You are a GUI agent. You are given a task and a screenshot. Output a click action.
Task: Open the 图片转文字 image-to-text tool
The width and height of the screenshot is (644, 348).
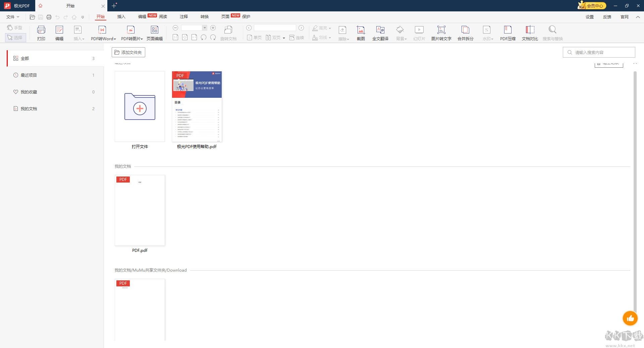point(441,33)
